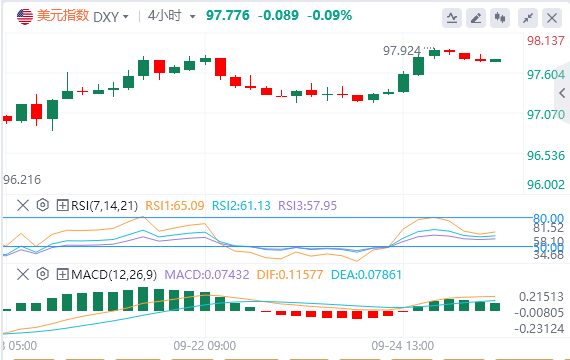Toggle RSI panel expand plus box
Image resolution: width=570 pixels, height=360 pixels.
(62, 205)
